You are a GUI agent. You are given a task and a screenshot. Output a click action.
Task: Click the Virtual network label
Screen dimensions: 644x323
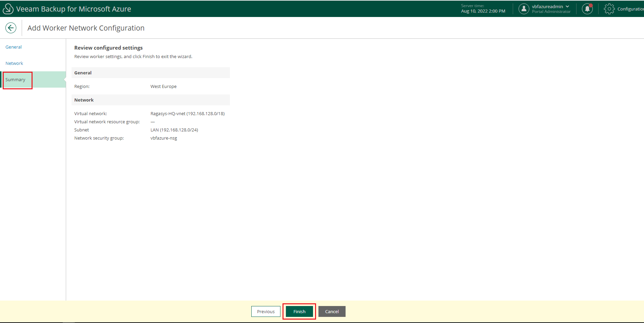(91, 113)
